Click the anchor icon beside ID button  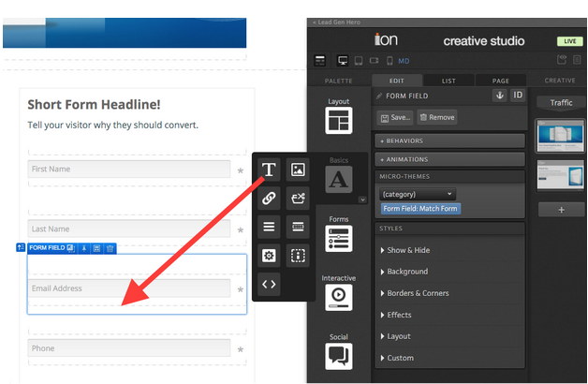pyautogui.click(x=499, y=96)
